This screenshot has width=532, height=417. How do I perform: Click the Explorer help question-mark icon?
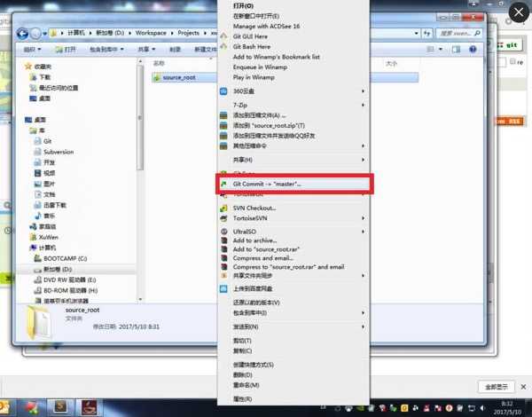473,49
